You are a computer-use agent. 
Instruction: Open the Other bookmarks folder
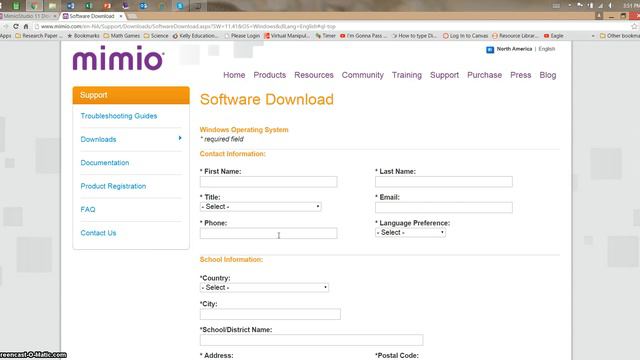coord(620,36)
